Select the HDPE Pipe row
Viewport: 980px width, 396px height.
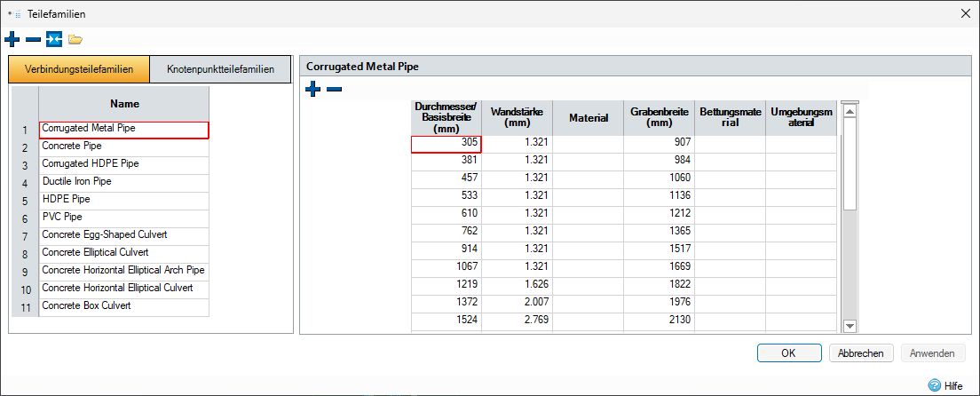123,201
